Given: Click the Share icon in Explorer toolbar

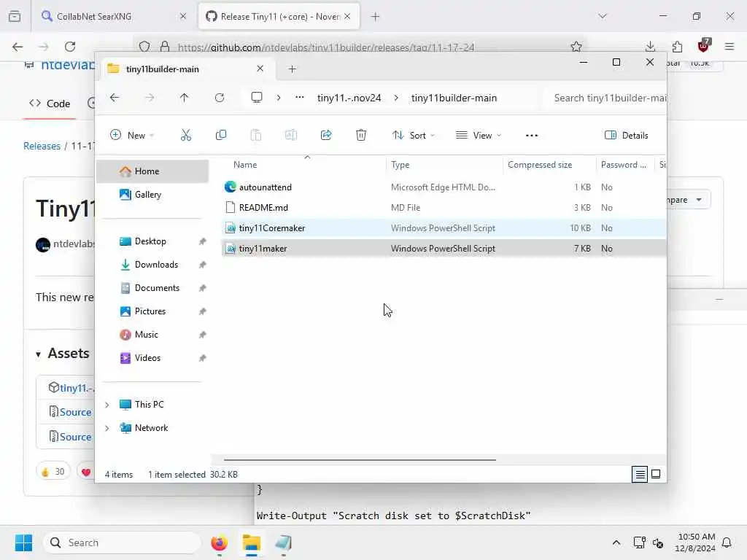Looking at the screenshot, I should click(x=326, y=135).
